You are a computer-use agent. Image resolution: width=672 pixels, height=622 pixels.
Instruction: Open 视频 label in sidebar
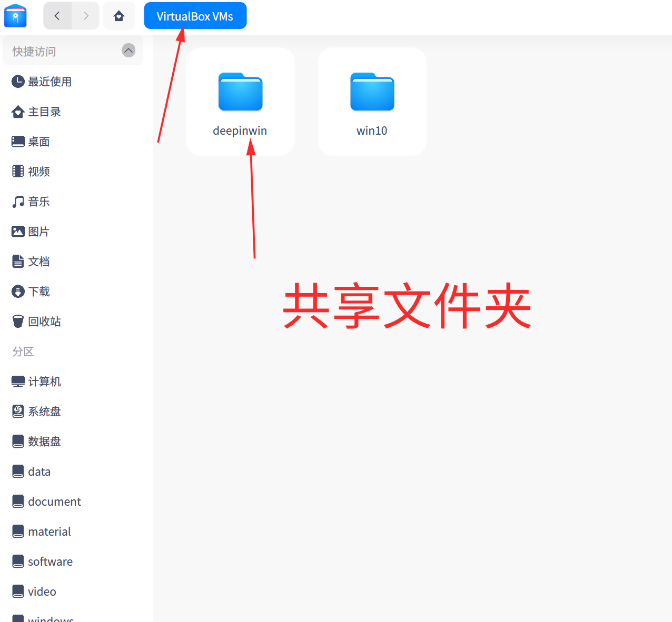point(39,172)
